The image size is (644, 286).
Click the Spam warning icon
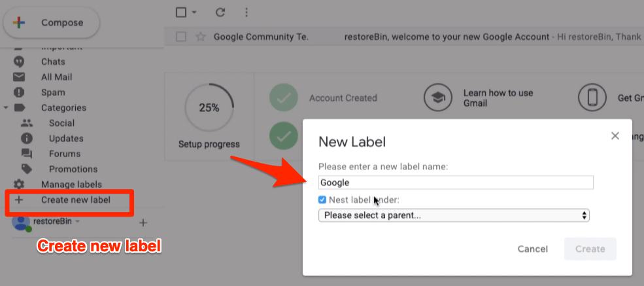click(19, 92)
